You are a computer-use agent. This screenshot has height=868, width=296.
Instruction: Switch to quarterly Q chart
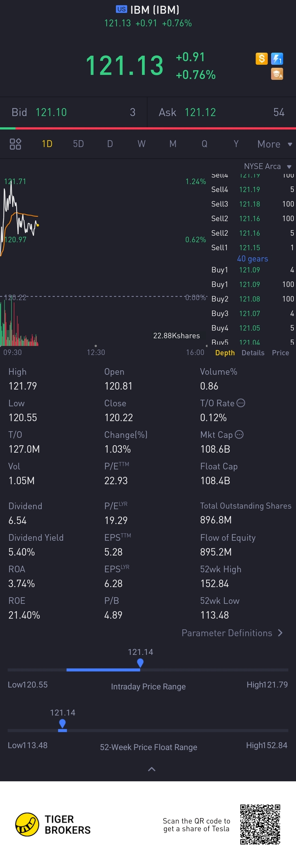[x=204, y=144]
